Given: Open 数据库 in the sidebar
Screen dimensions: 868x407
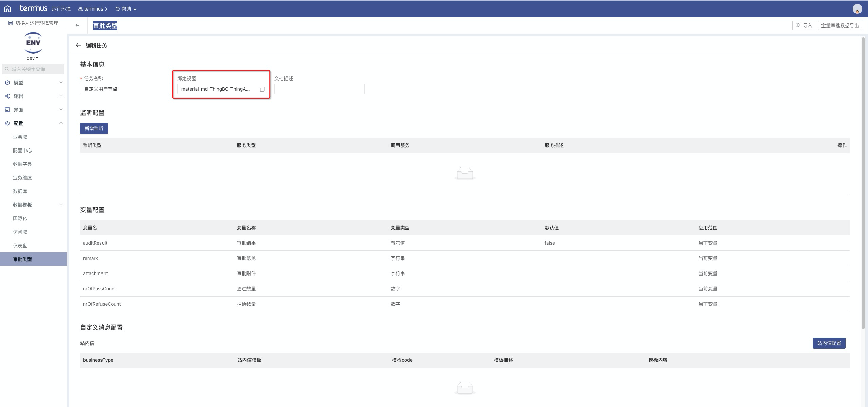Looking at the screenshot, I should [x=20, y=191].
